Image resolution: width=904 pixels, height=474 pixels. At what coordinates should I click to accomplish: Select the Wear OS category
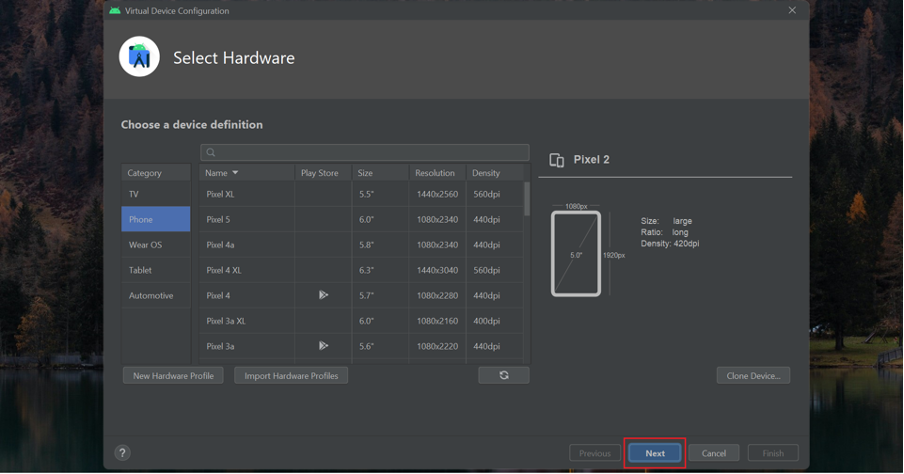[x=156, y=244]
